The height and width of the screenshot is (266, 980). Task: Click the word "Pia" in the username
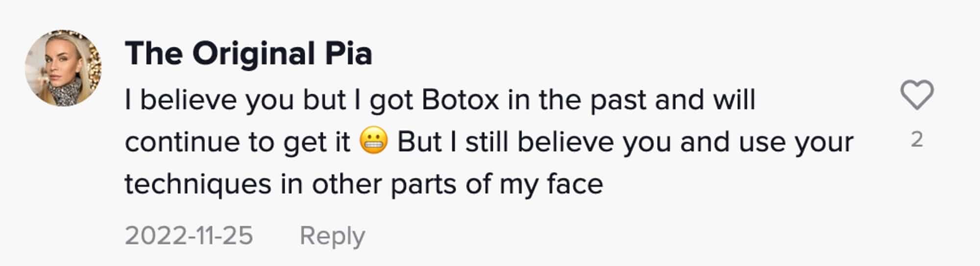[x=348, y=53]
